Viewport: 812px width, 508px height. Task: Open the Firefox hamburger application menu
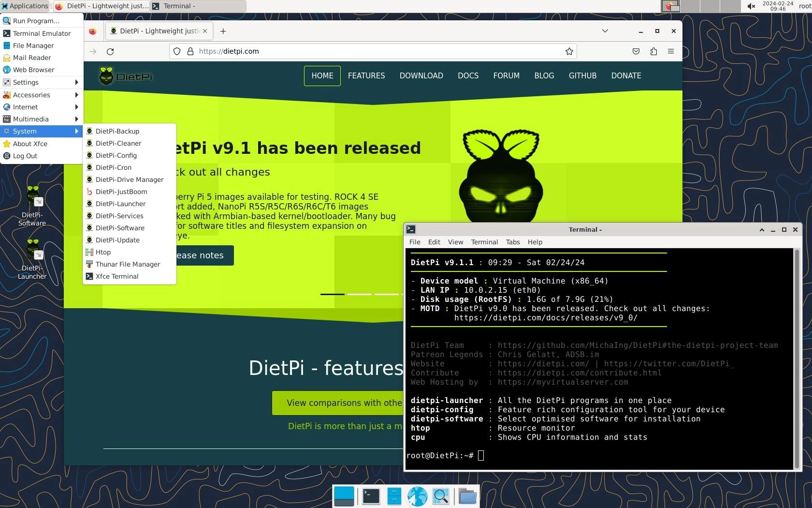[671, 51]
